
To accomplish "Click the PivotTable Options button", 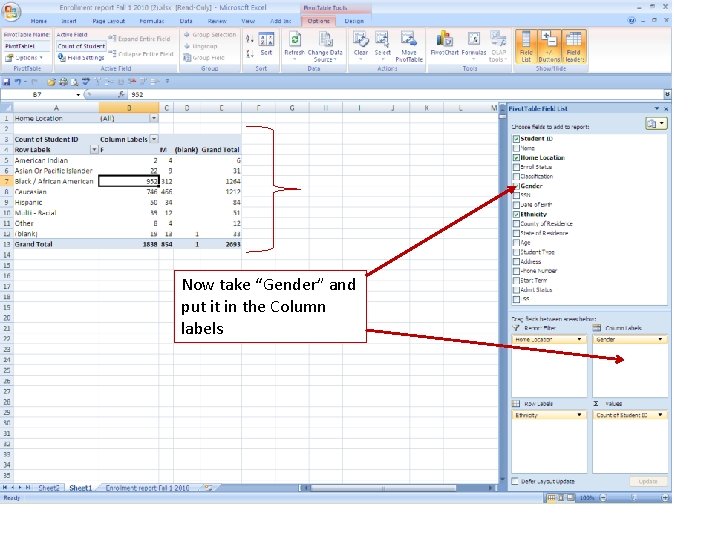I will pos(23,58).
